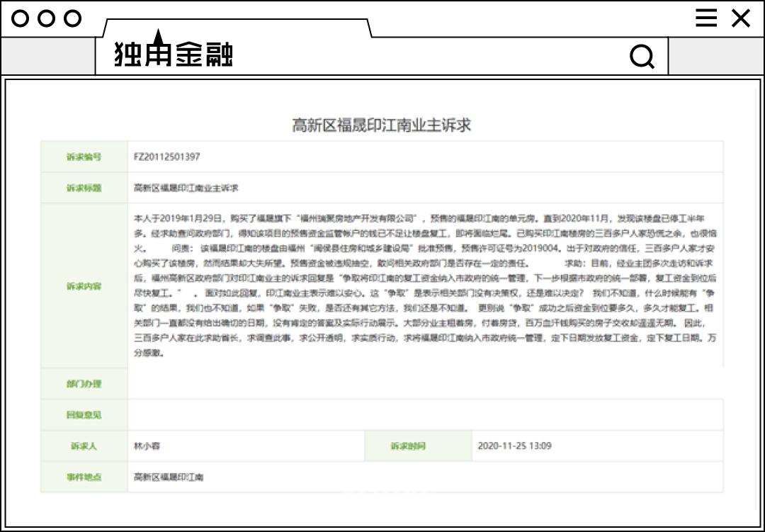Open the hamburger menu icon
Viewport: 765px width, 532px height.
(x=706, y=18)
